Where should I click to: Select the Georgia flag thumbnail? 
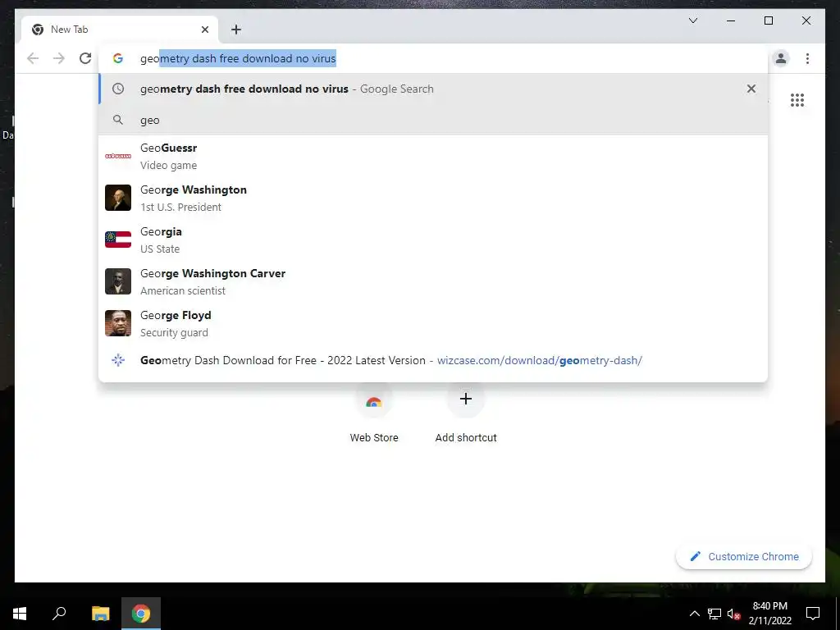pyautogui.click(x=118, y=240)
